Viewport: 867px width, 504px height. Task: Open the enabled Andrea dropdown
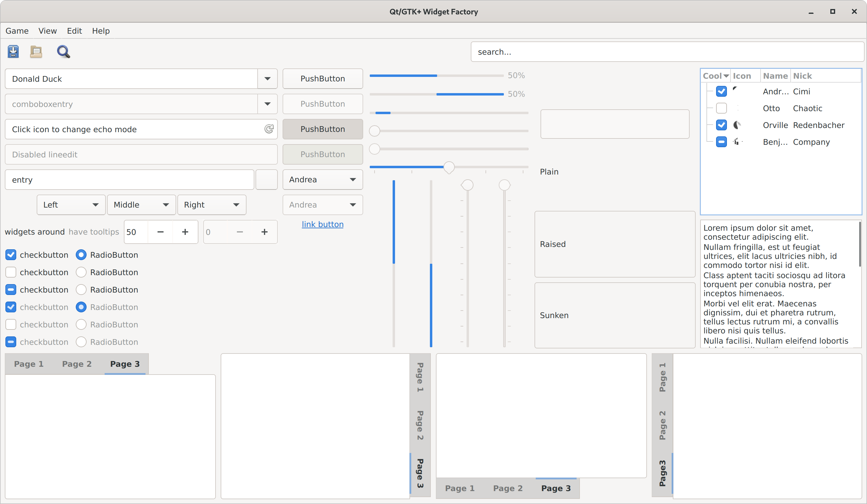[x=322, y=179]
